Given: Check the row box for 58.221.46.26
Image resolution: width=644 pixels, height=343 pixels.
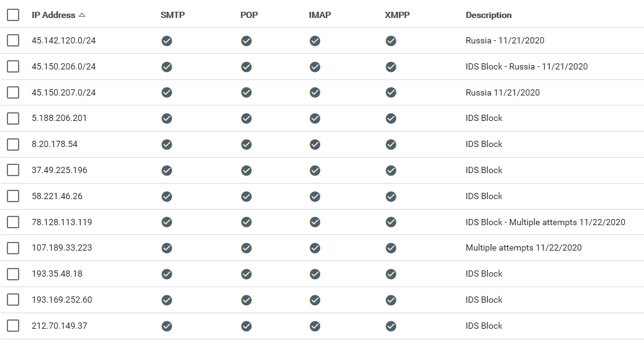Looking at the screenshot, I should click(13, 196).
